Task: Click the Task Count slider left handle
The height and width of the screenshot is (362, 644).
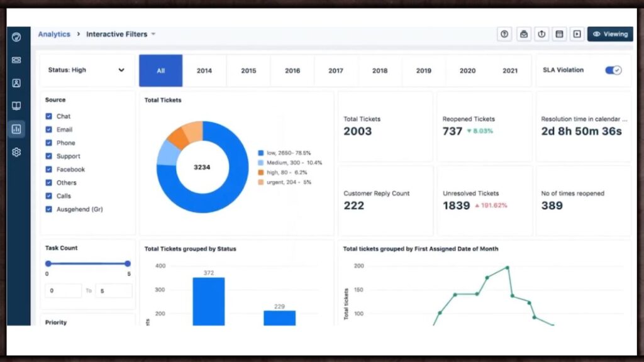Action: click(48, 263)
